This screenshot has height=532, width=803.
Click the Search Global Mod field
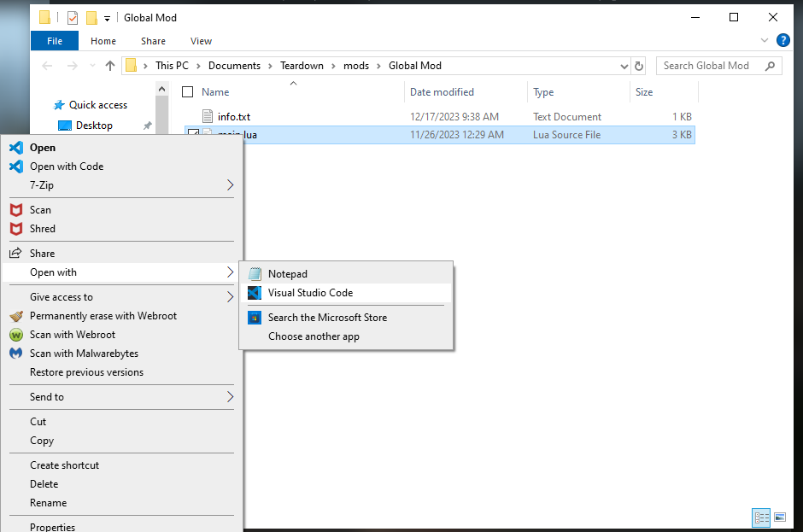tap(711, 66)
